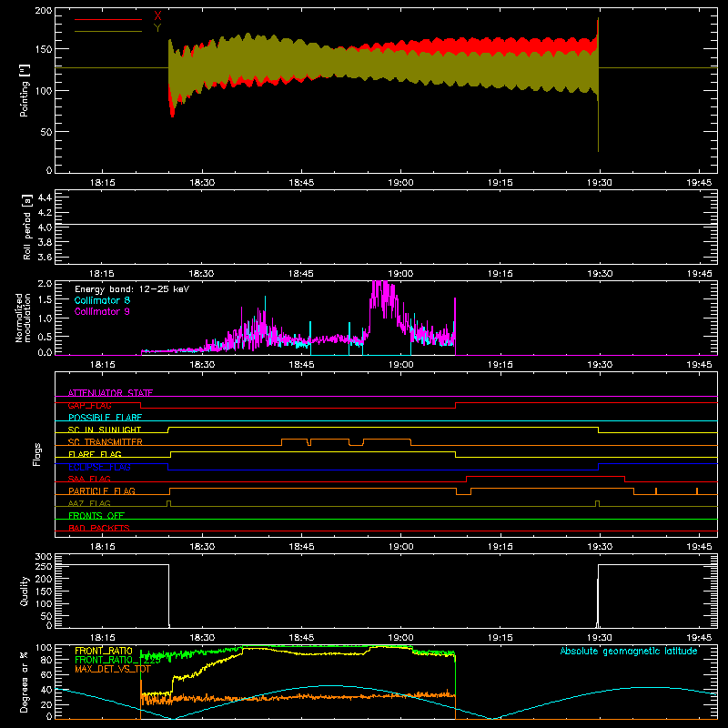Click the 1.5 tick on the modulation axis

pos(45,300)
